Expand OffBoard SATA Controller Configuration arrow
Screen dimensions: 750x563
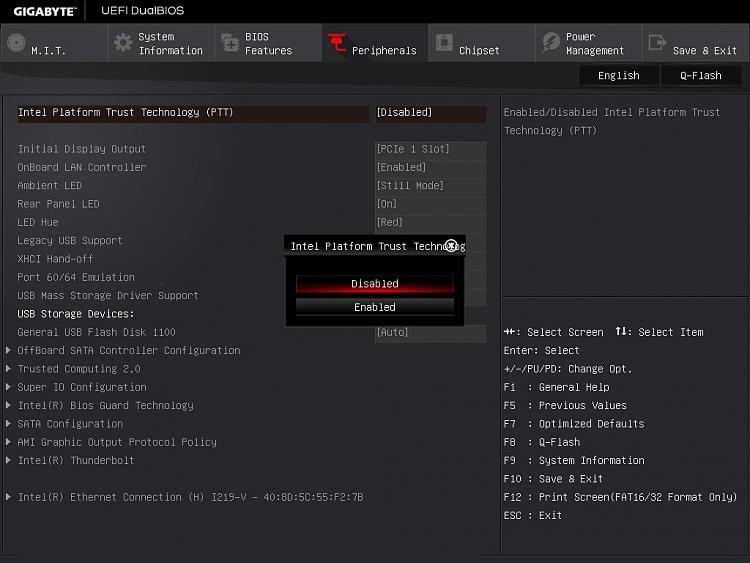pyautogui.click(x=8, y=350)
